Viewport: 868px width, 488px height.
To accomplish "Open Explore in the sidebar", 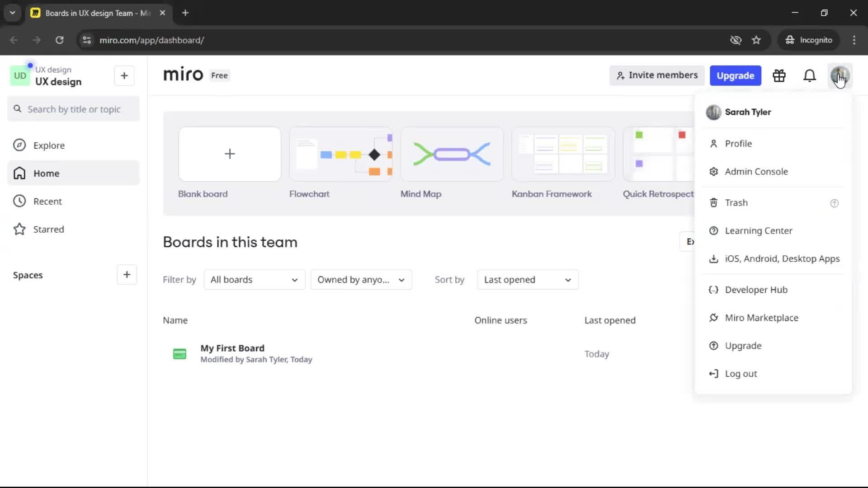I will (x=73, y=145).
